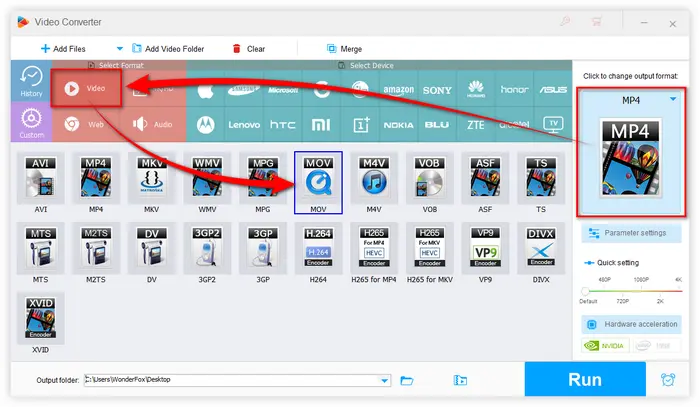Select the MKV Matroska format
Image resolution: width=700 pixels, height=407 pixels.
(152, 178)
